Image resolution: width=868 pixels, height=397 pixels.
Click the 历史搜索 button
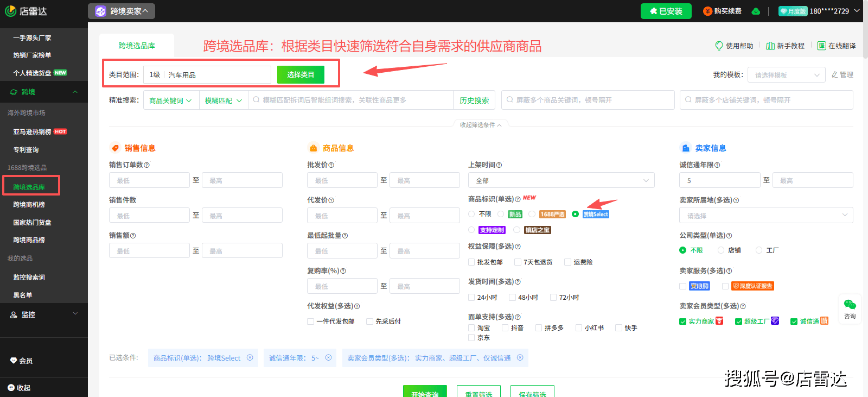(x=474, y=100)
